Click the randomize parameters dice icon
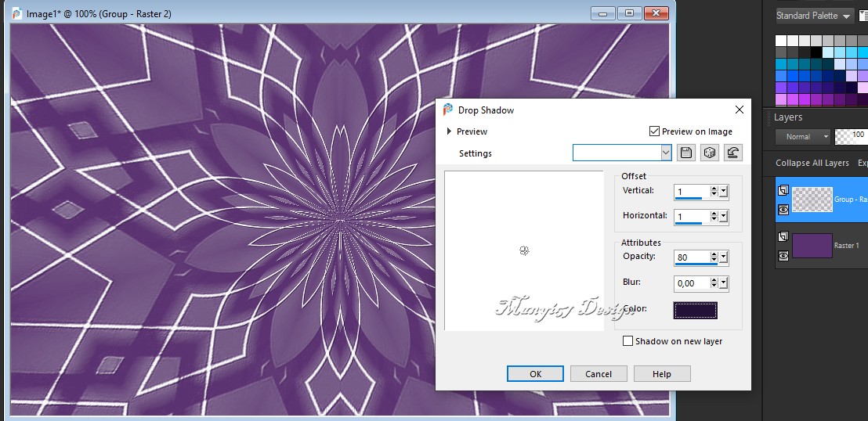 click(710, 153)
